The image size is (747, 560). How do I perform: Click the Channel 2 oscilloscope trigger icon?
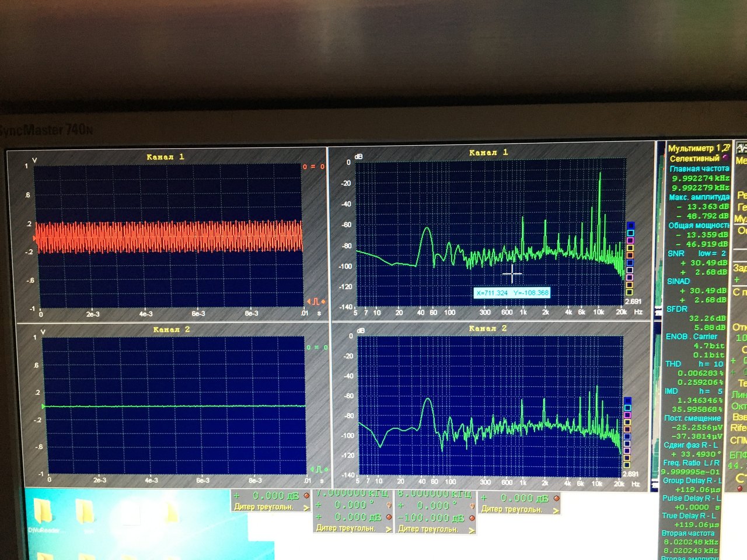click(319, 469)
